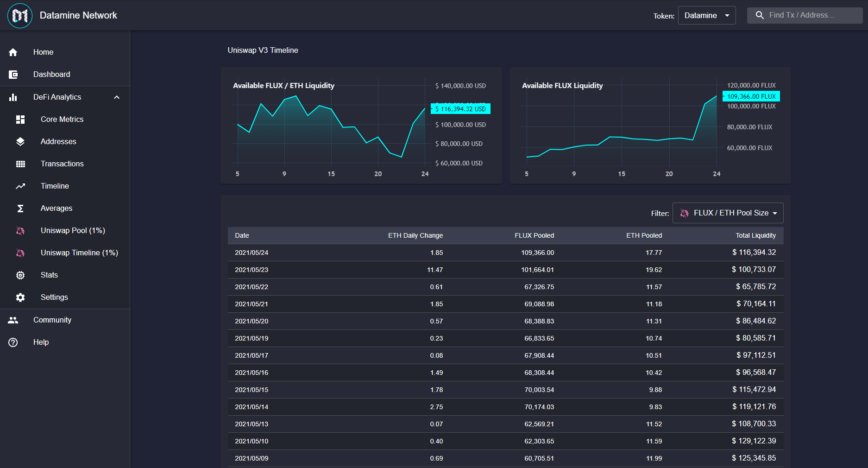
Task: Click total liquidity $ 129,122.39
Action: point(754,441)
